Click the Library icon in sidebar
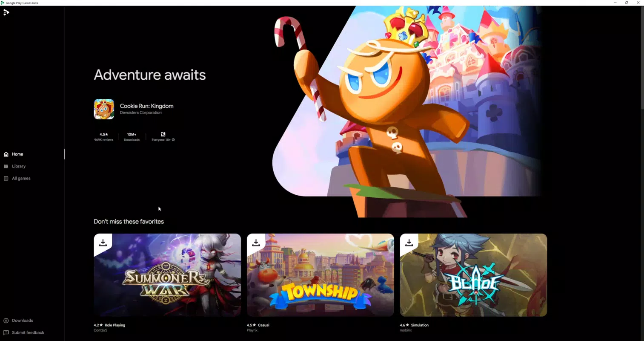The image size is (644, 341). (6, 166)
